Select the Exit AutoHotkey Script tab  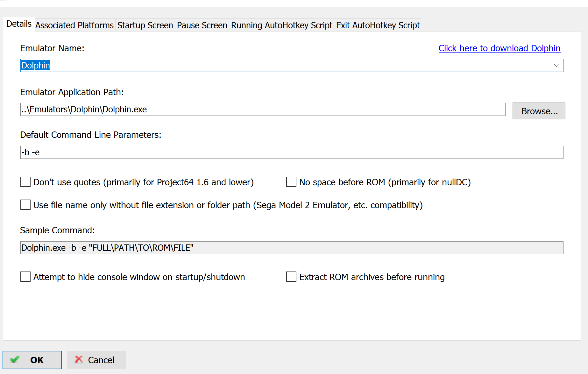point(378,25)
